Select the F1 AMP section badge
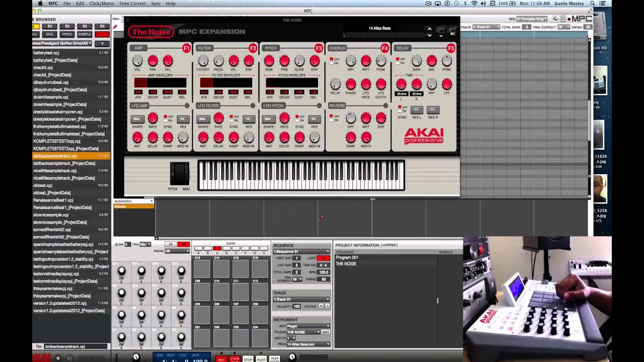 tap(186, 48)
